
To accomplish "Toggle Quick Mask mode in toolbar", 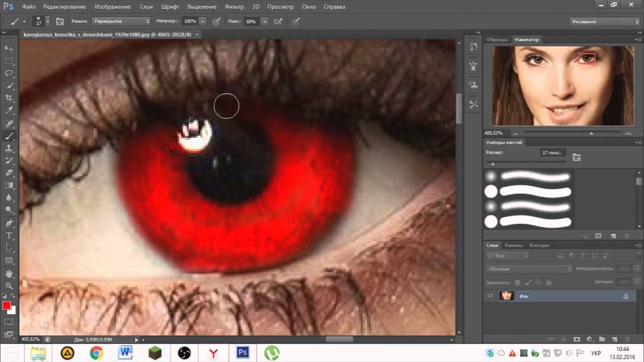I will pyautogui.click(x=9, y=322).
